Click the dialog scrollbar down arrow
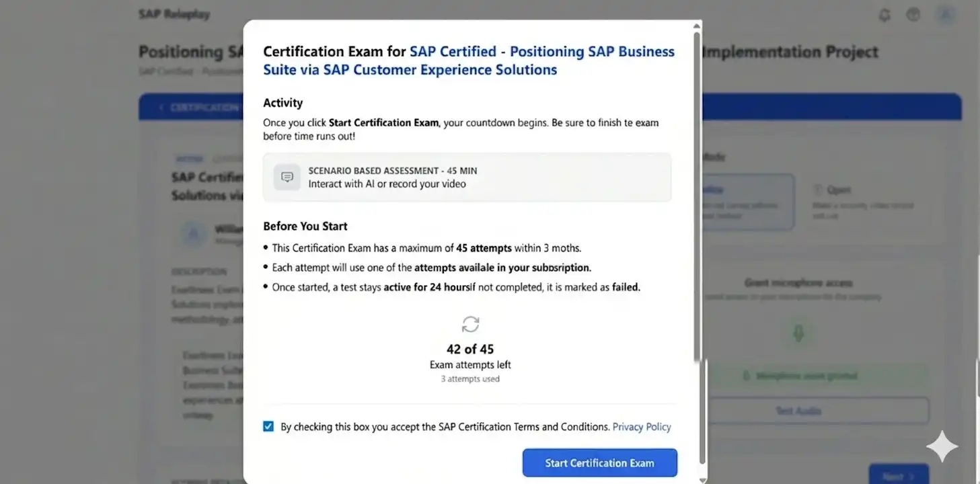 click(702, 479)
